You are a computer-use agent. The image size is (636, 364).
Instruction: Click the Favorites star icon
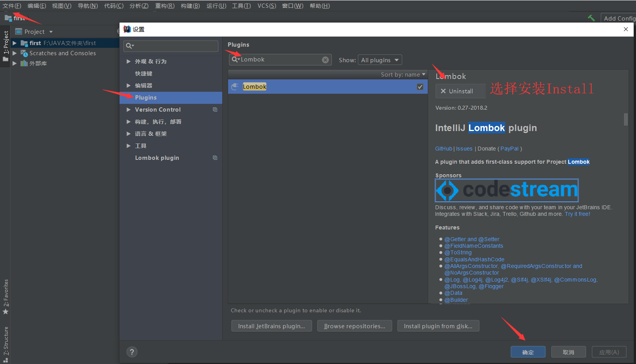5,312
